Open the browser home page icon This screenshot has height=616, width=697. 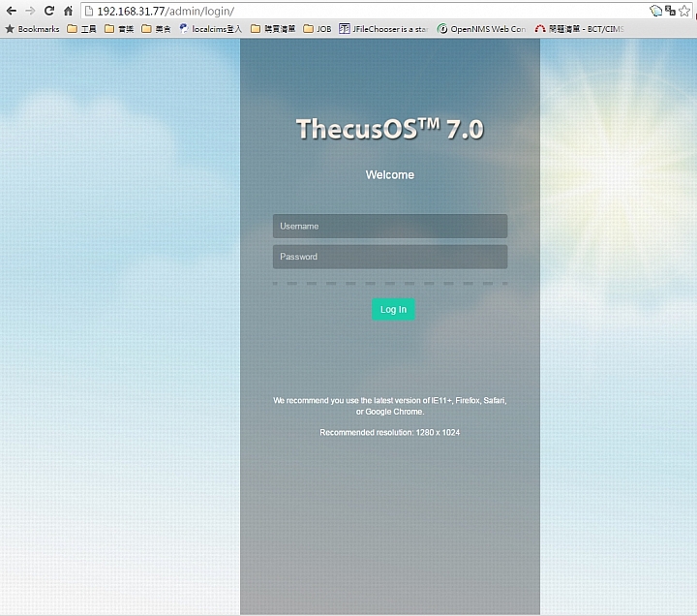(x=68, y=11)
